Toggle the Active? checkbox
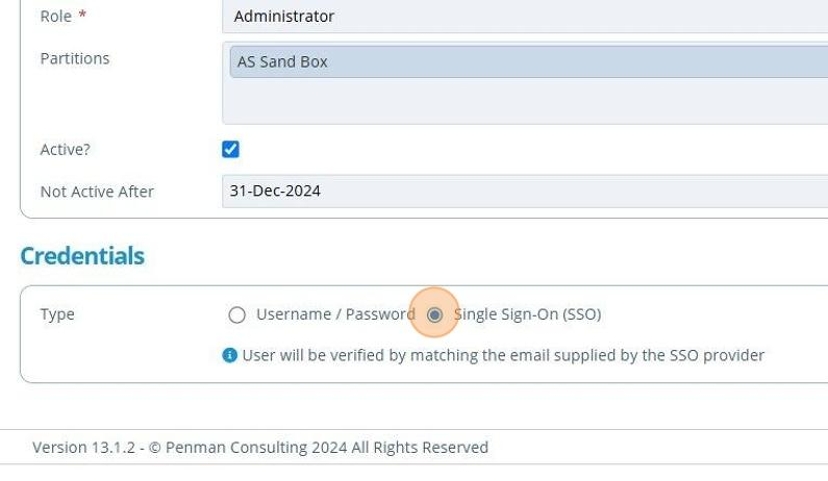Image resolution: width=828 pixels, height=481 pixels. coord(231,149)
